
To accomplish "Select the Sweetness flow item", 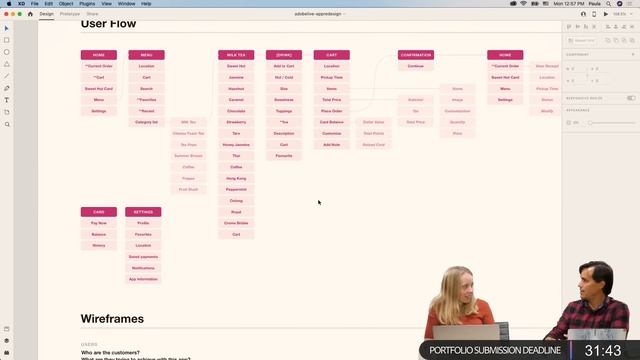I will point(284,100).
